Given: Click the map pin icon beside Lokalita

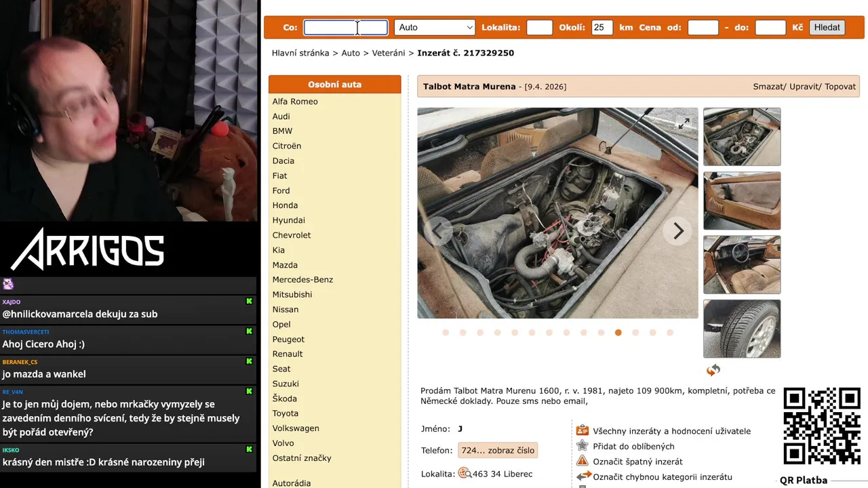Looking at the screenshot, I should [465, 474].
